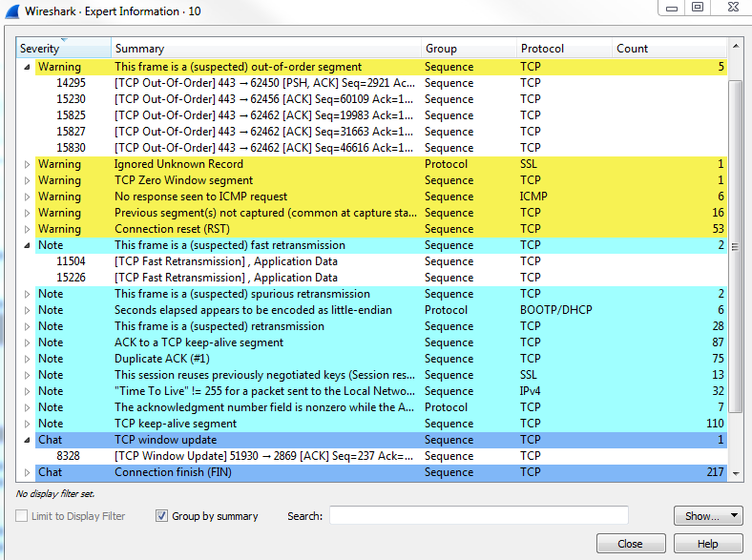Viewport: 752px width, 560px height.
Task: Click ICMP protocol cell
Action: pyautogui.click(x=533, y=197)
